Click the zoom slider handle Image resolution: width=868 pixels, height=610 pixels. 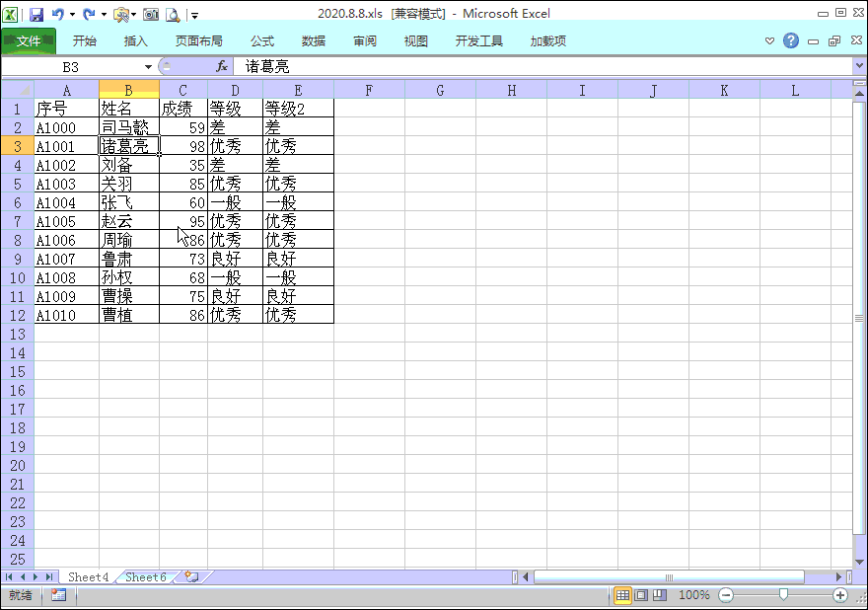(783, 594)
